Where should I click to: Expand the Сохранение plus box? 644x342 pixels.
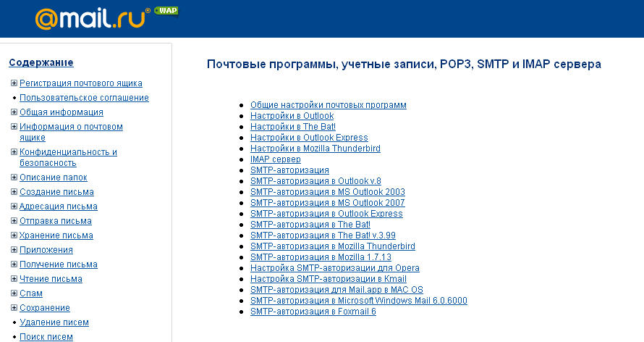[x=14, y=308]
